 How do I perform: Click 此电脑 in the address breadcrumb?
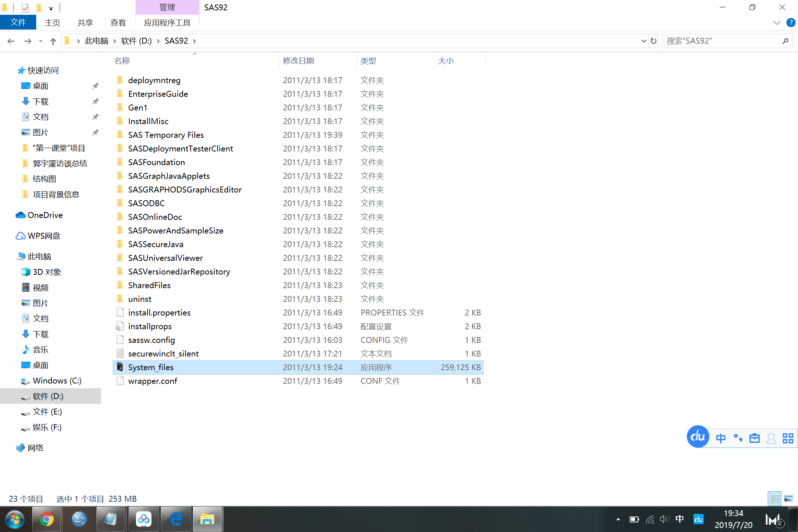(96, 41)
